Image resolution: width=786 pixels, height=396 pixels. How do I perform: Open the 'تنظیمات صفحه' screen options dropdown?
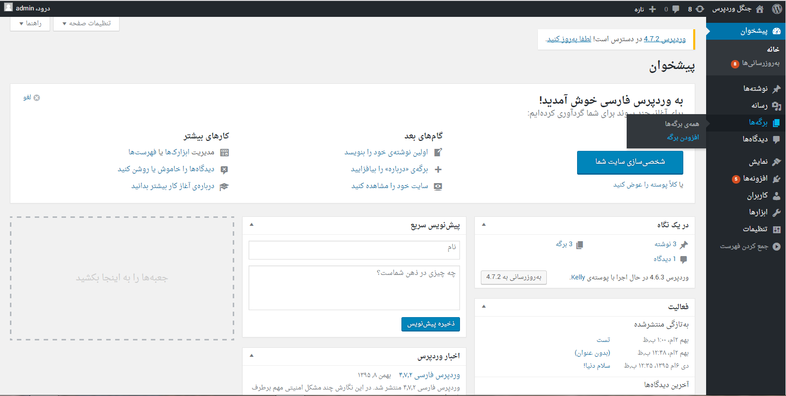[86, 24]
